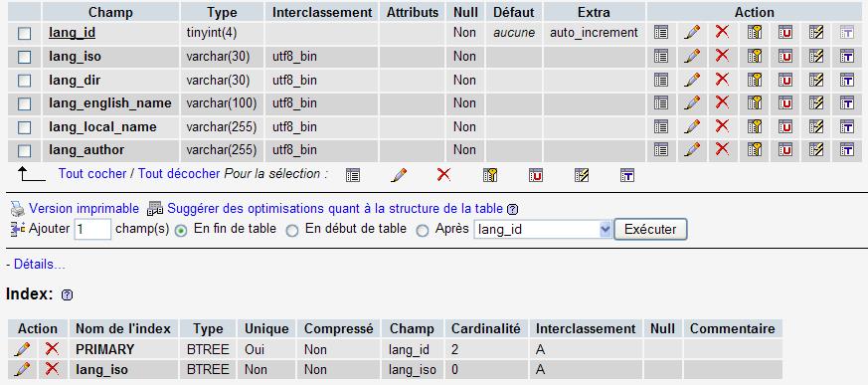Click 'Suggérer des optimisations' link
The width and height of the screenshot is (868, 385).
click(x=335, y=209)
